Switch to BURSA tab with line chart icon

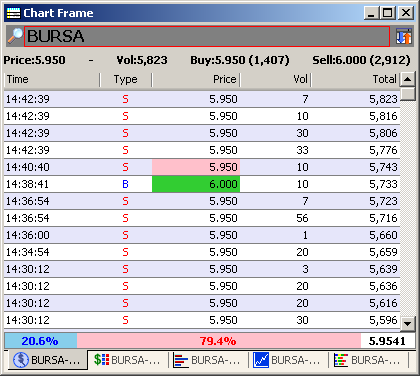[x=287, y=360]
